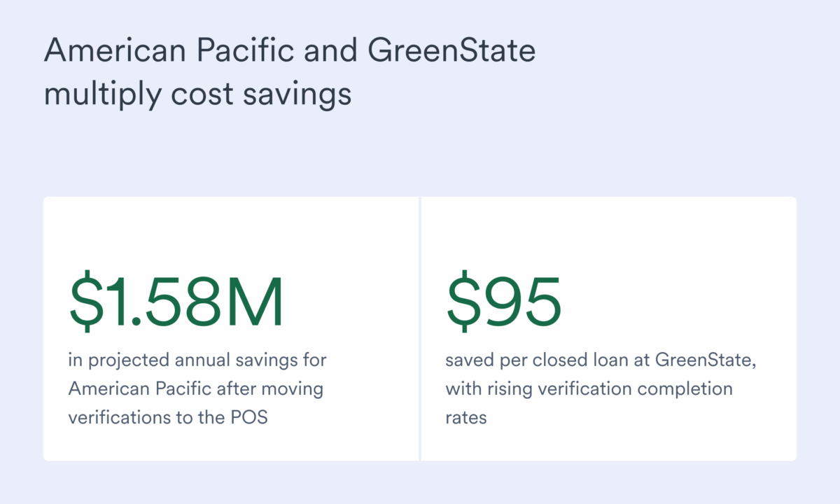
Task: Click the "American Pacific and GreenState" heading line
Action: pyautogui.click(x=289, y=52)
